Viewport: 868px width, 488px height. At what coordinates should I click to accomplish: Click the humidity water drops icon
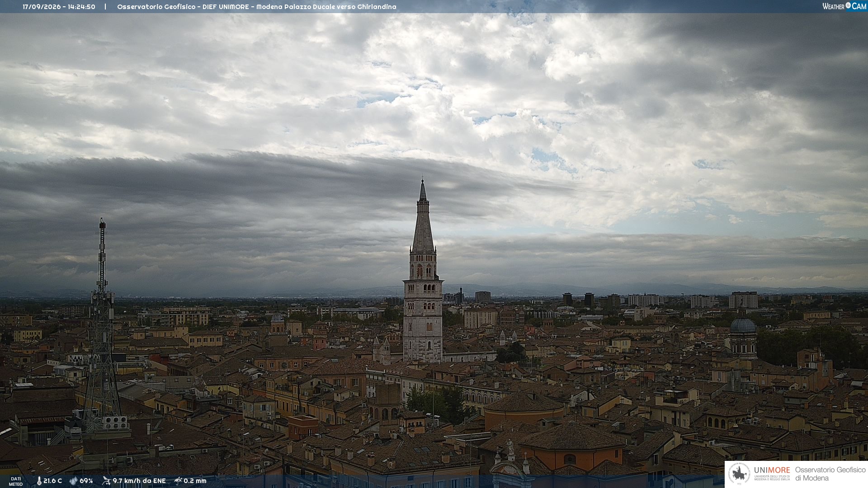pos(74,481)
